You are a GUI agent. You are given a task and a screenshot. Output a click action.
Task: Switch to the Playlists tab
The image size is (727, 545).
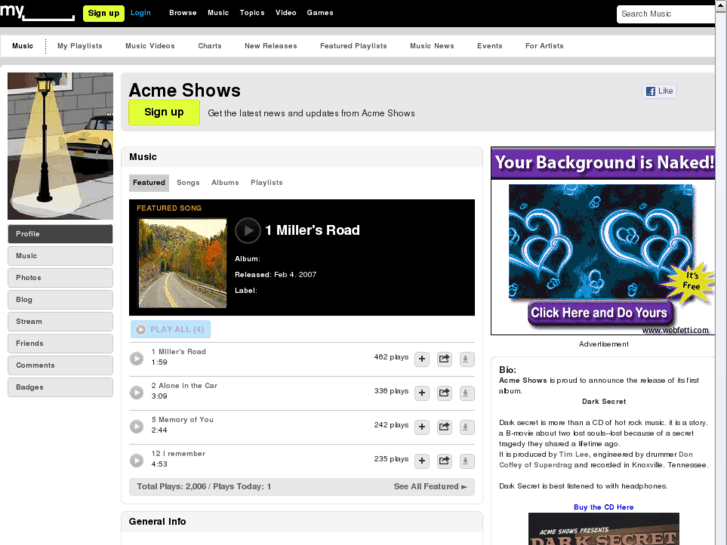pyautogui.click(x=267, y=183)
